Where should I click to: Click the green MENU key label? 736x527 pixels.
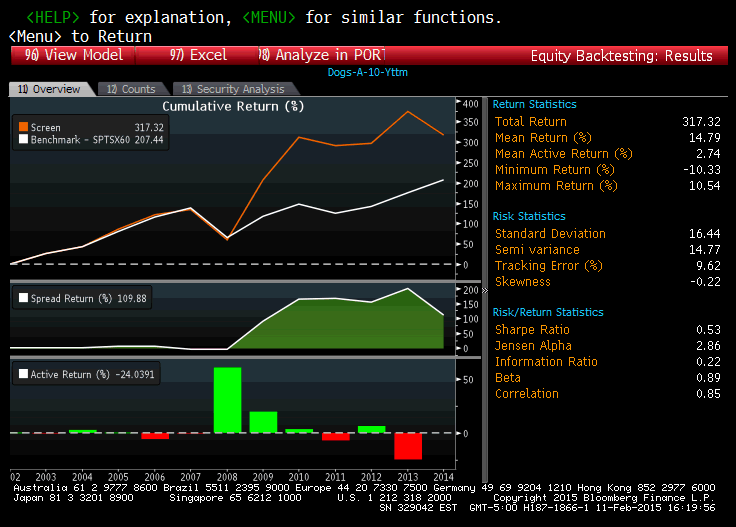(x=269, y=17)
